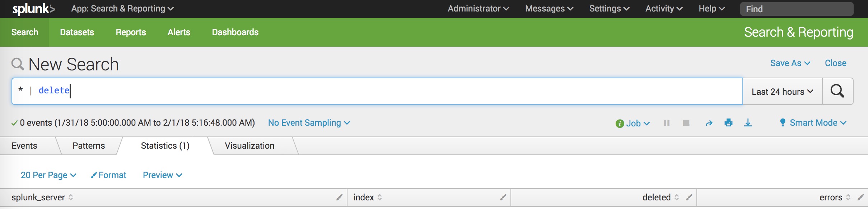Click the Format button

coord(108,175)
